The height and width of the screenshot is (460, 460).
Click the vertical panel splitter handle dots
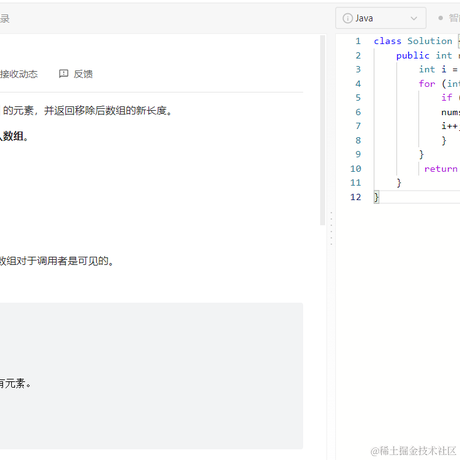pyautogui.click(x=331, y=229)
